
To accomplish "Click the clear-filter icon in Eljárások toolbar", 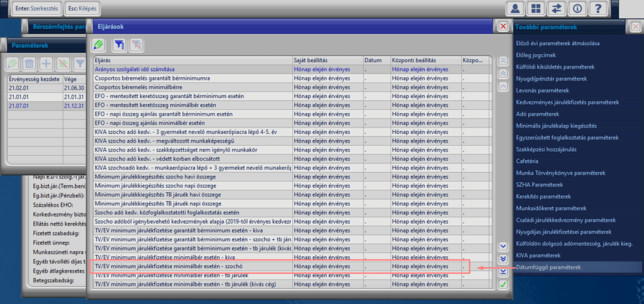I will click(x=136, y=44).
